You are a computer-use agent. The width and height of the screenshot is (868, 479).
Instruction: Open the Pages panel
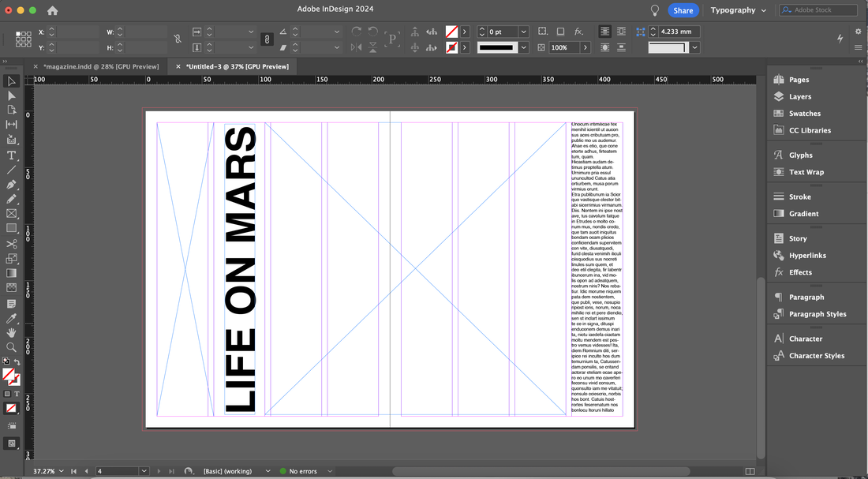(x=799, y=80)
